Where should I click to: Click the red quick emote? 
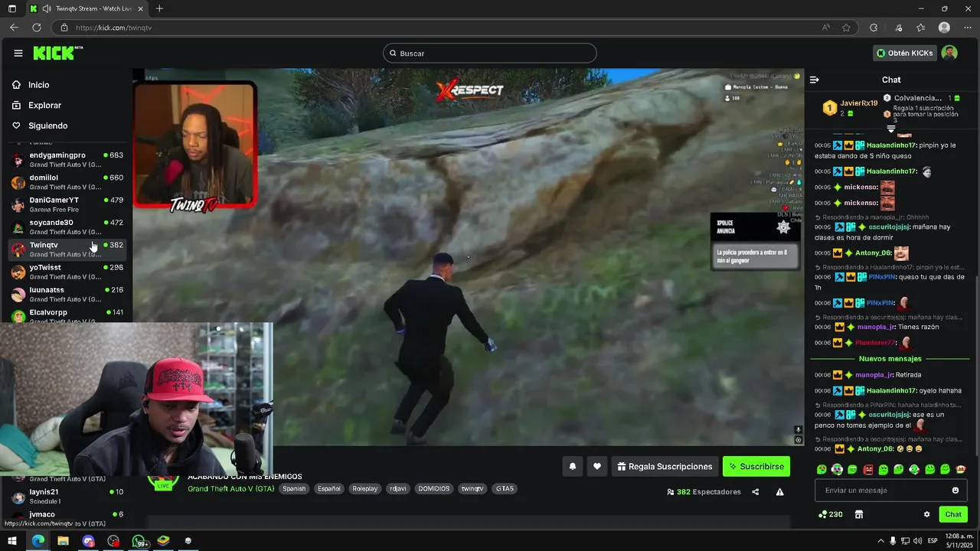(x=868, y=469)
